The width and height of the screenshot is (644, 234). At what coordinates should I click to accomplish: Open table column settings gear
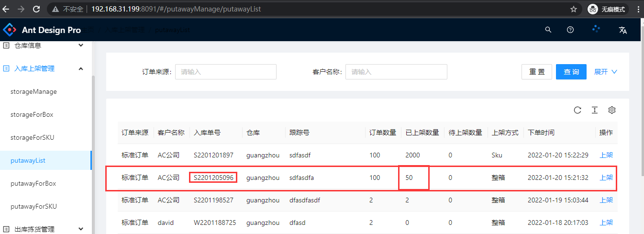tap(611, 110)
